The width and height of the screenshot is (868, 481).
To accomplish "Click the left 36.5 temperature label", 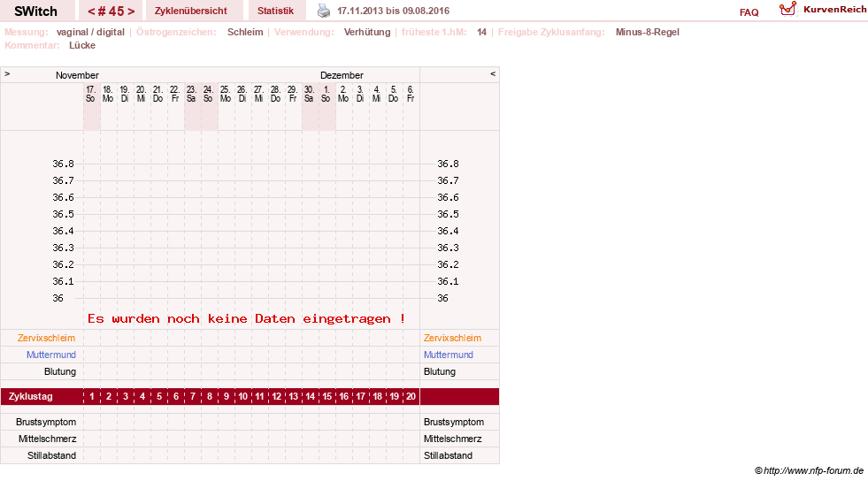I will pos(63,214).
